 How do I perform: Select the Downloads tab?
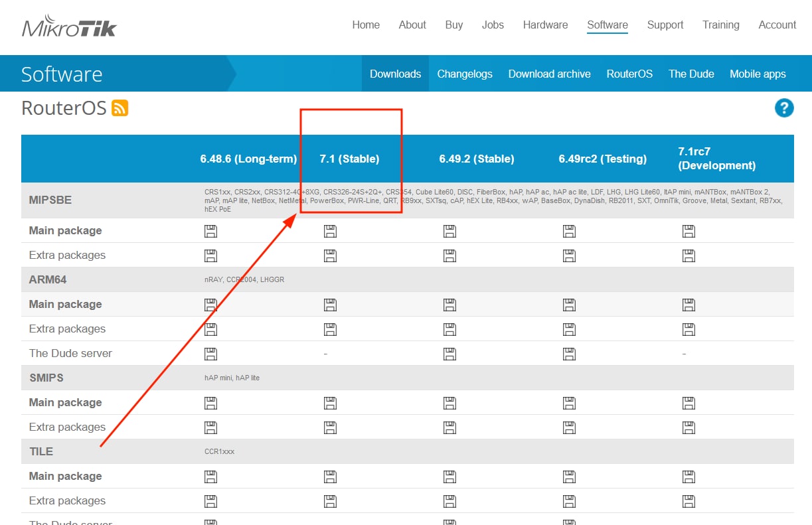point(395,74)
